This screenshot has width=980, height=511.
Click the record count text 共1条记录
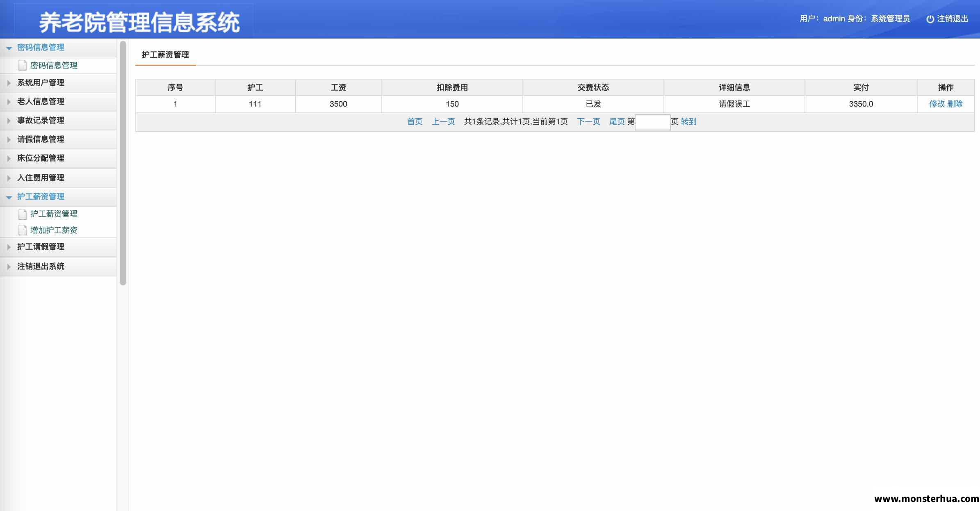482,122
